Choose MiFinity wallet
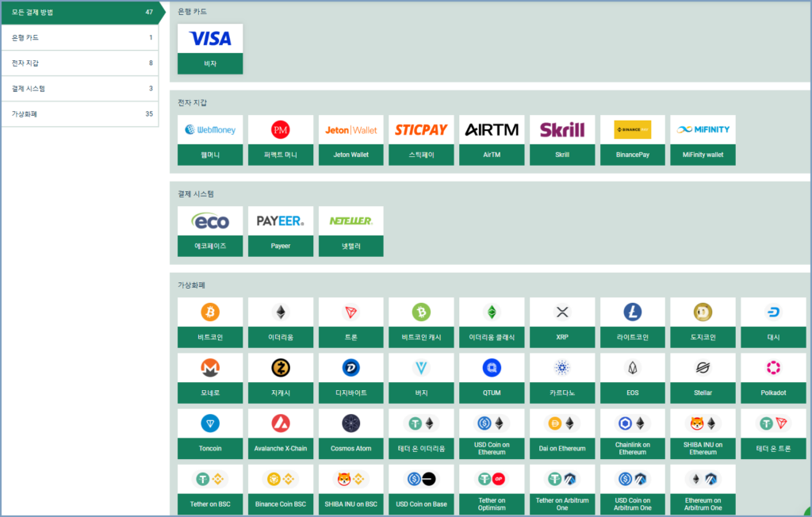This screenshot has height=517, width=812. (x=703, y=140)
